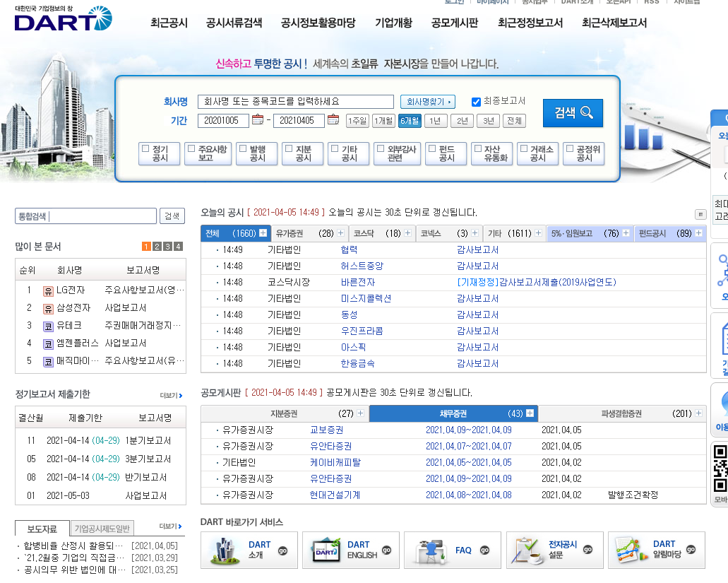Expand the 코스닥 (18) plus icon
728x583 pixels.
[407, 232]
